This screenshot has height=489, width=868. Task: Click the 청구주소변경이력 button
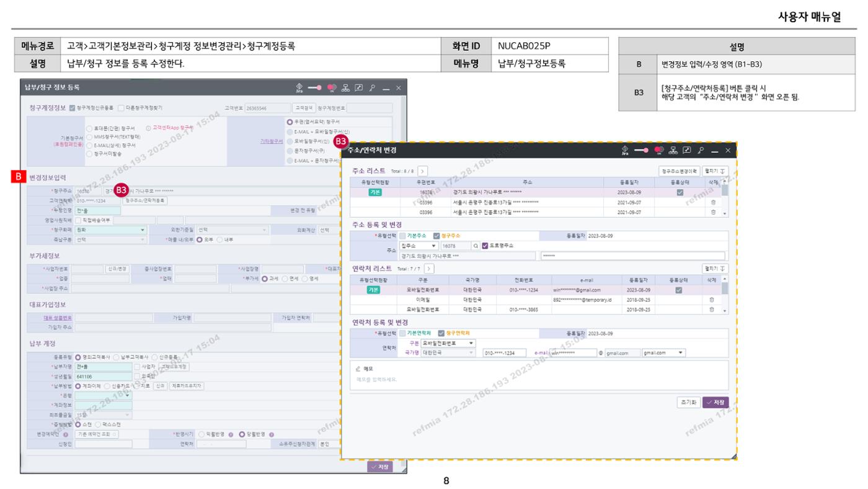[680, 170]
